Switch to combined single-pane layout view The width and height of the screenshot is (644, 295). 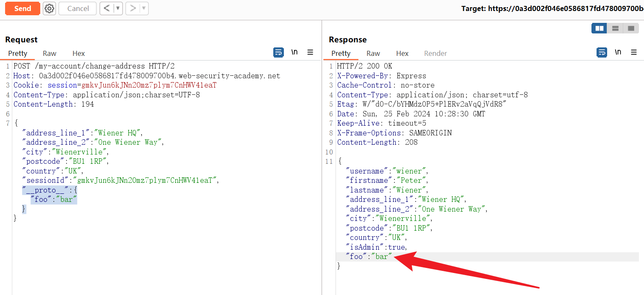[x=631, y=28]
